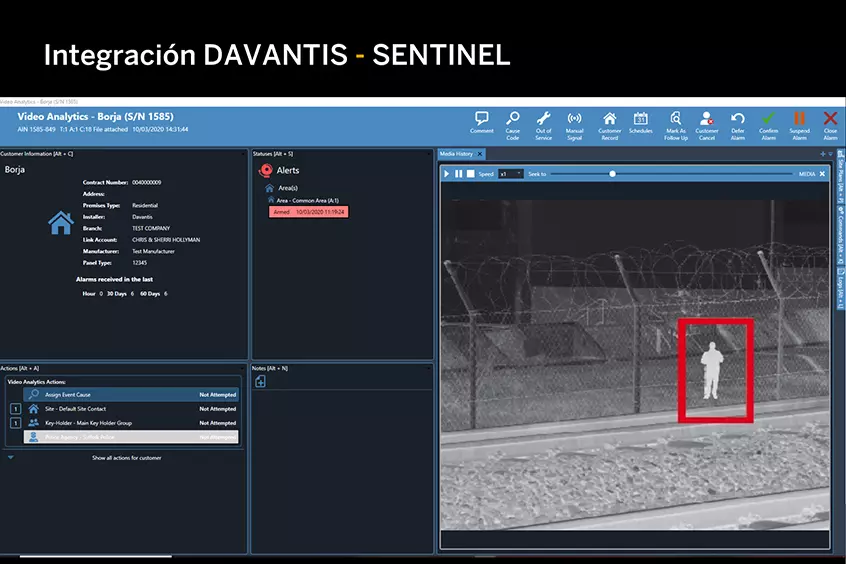846x564 pixels.
Task: Click the Assign Event Cause magnifier icon
Action: click(x=33, y=395)
